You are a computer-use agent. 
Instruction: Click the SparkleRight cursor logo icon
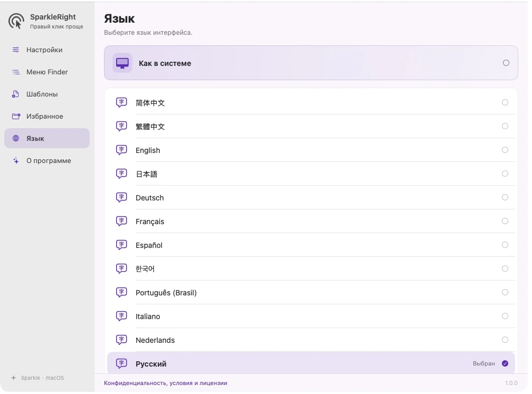(16, 21)
